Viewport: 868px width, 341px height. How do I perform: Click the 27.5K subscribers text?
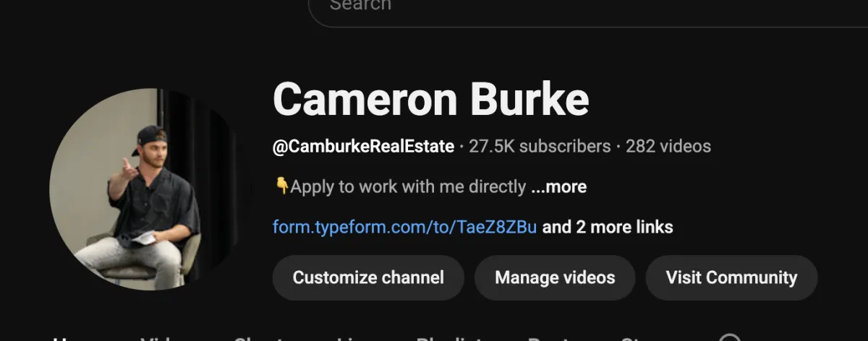click(540, 147)
